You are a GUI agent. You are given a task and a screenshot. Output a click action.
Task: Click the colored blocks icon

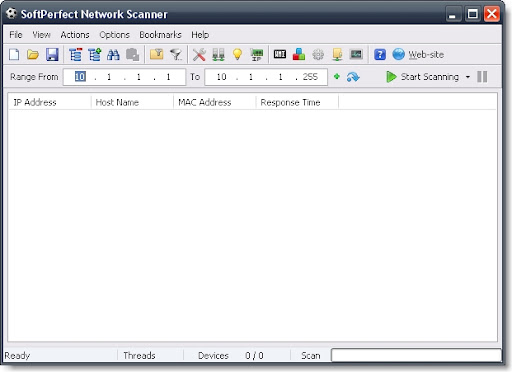click(299, 54)
